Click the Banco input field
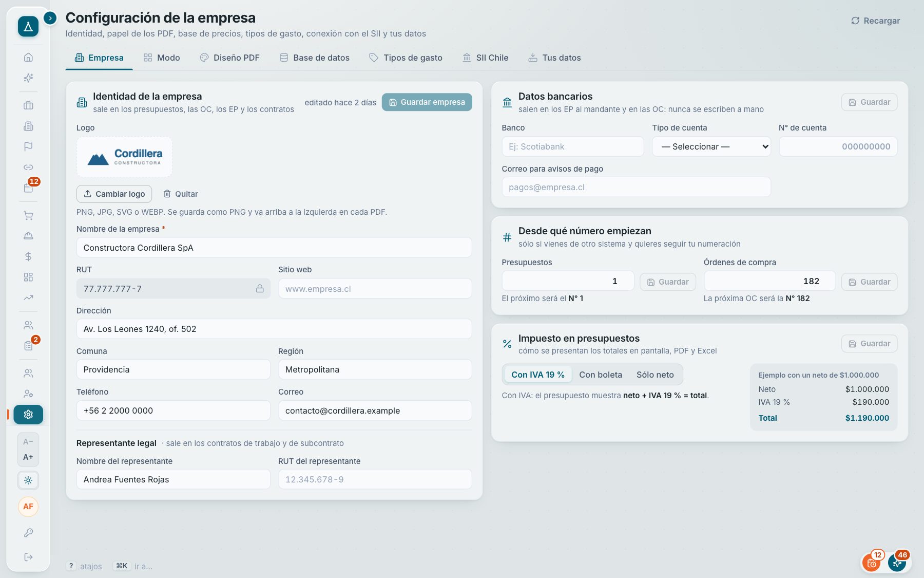Screen dimensions: 924x578 point(573,146)
